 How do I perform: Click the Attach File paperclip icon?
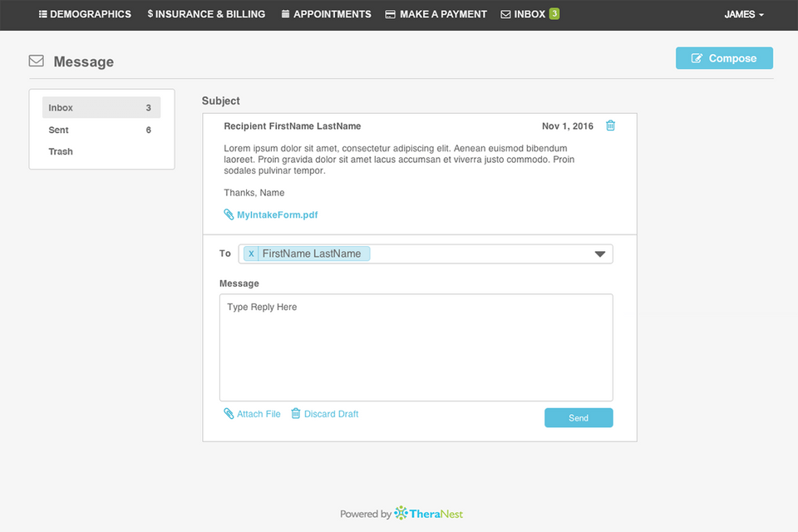pos(229,414)
